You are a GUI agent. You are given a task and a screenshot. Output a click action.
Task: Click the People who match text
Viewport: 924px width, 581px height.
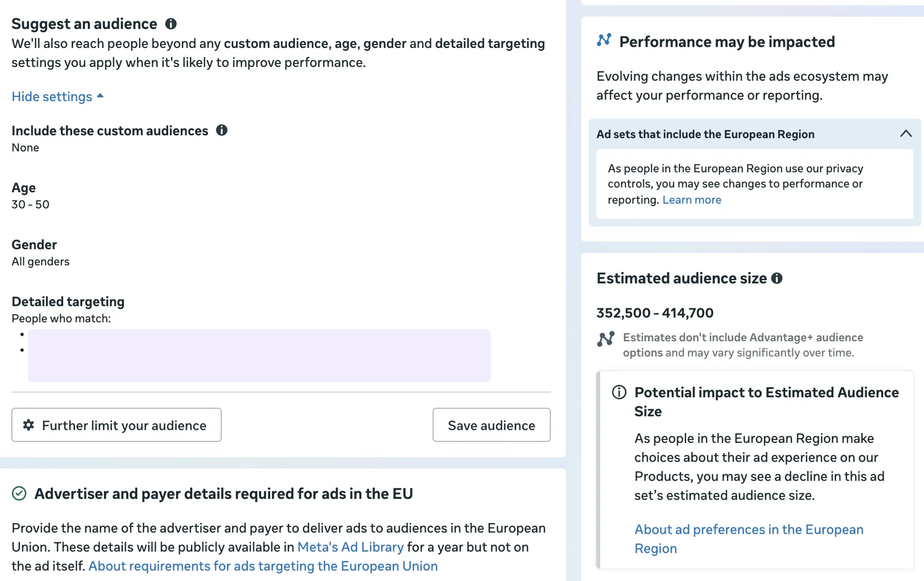pos(61,319)
